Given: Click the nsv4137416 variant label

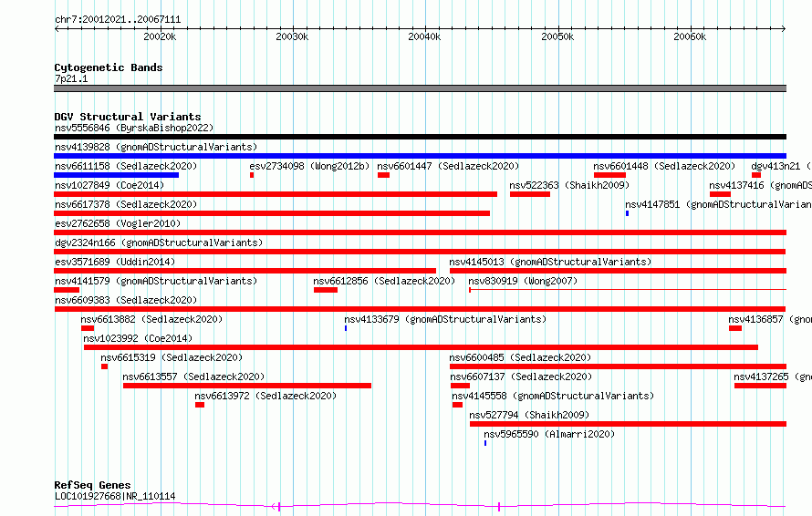Looking at the screenshot, I should [761, 185].
